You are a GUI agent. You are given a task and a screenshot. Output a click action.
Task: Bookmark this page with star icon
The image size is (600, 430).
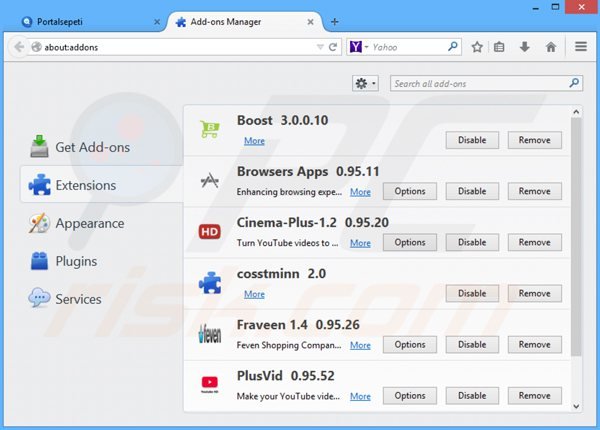tap(477, 47)
